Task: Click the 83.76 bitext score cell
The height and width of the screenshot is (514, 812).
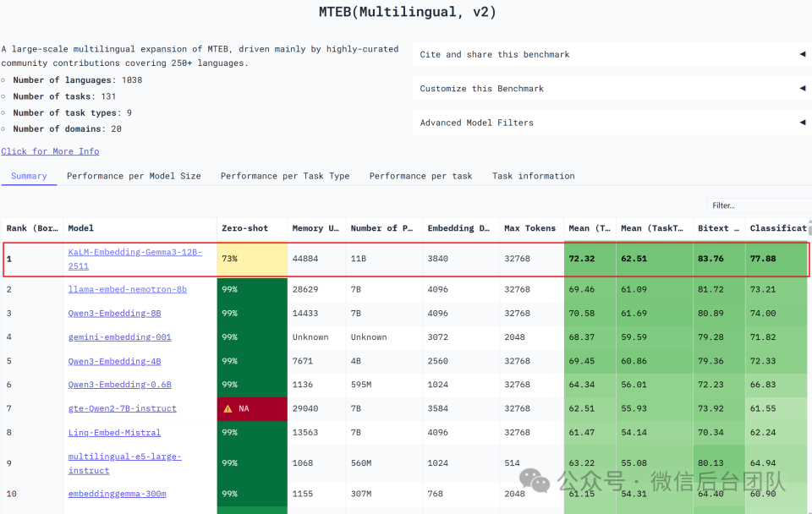Action: [719, 259]
